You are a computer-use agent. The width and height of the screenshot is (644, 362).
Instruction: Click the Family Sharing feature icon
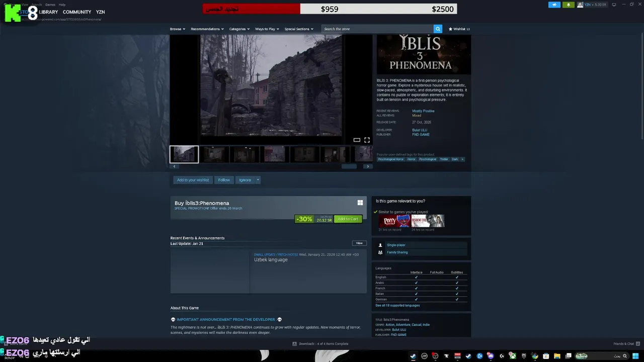coord(380,252)
